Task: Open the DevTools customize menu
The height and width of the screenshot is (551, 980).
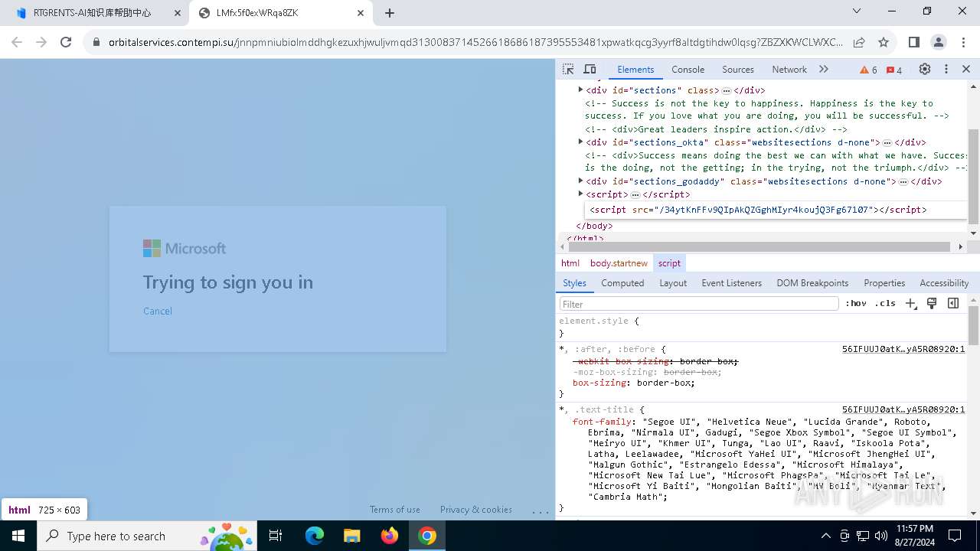Action: pos(946,69)
